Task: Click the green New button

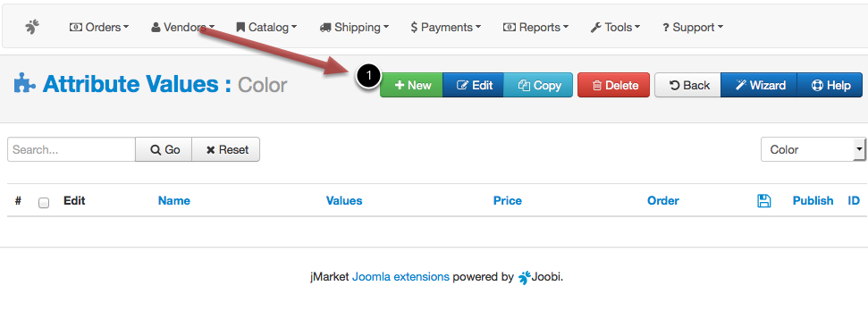Action: (x=411, y=85)
